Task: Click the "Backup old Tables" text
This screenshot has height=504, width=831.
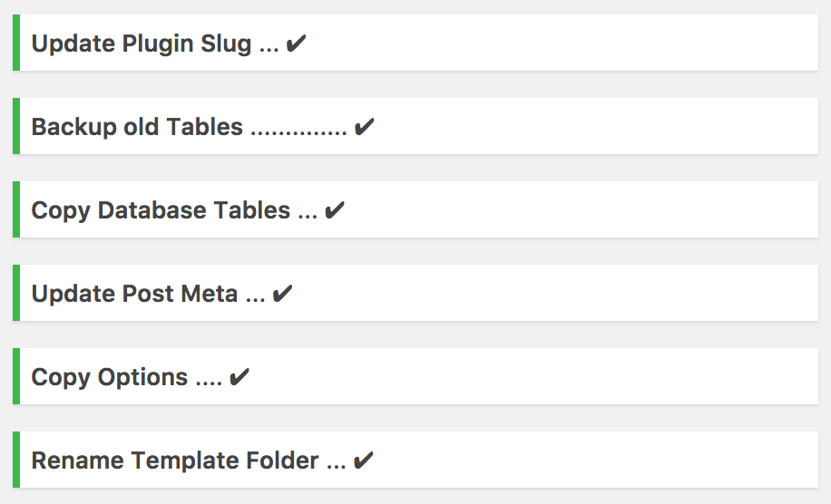Action: 137,127
